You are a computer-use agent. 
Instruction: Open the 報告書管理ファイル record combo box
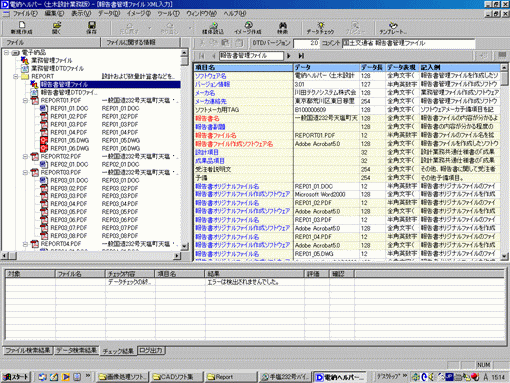tap(251, 56)
